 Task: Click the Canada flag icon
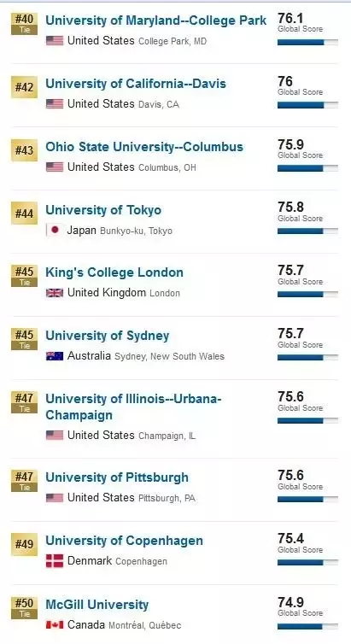[55, 625]
